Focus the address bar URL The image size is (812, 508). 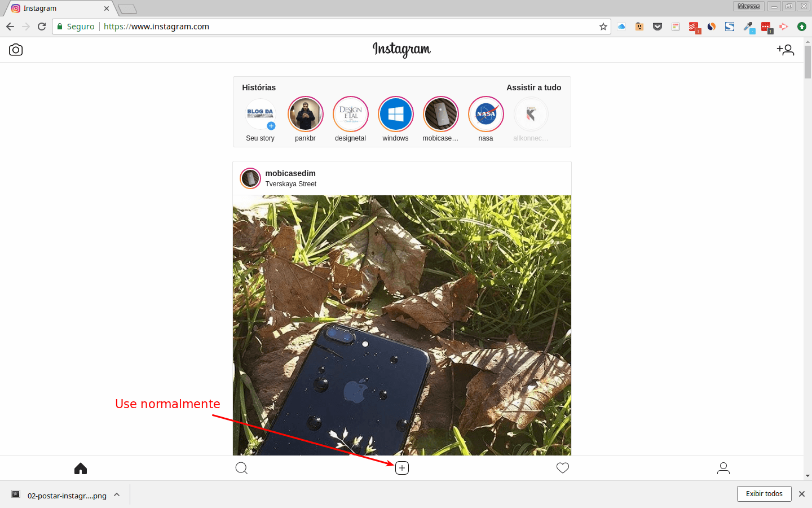156,27
